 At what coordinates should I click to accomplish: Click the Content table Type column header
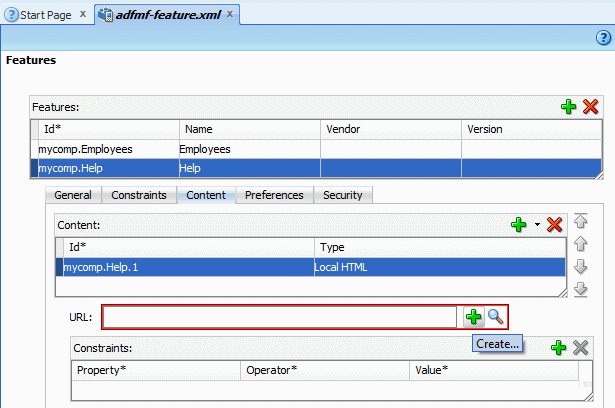coord(440,247)
